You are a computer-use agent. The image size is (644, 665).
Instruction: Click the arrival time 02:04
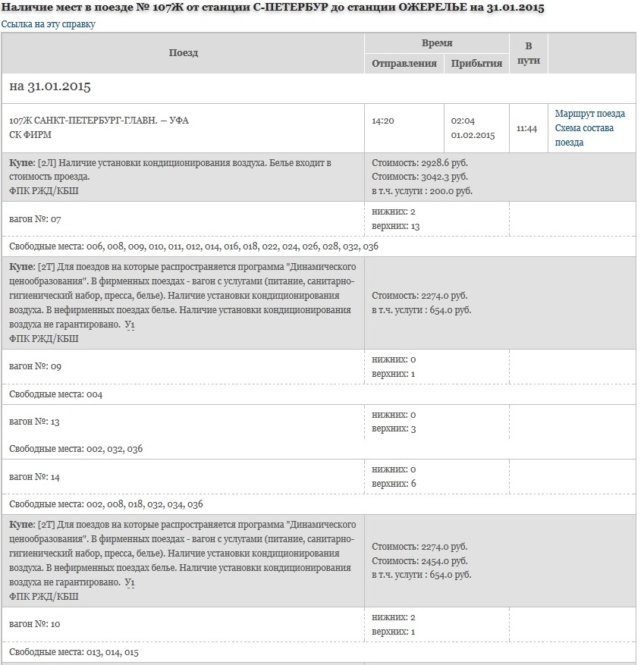click(462, 121)
